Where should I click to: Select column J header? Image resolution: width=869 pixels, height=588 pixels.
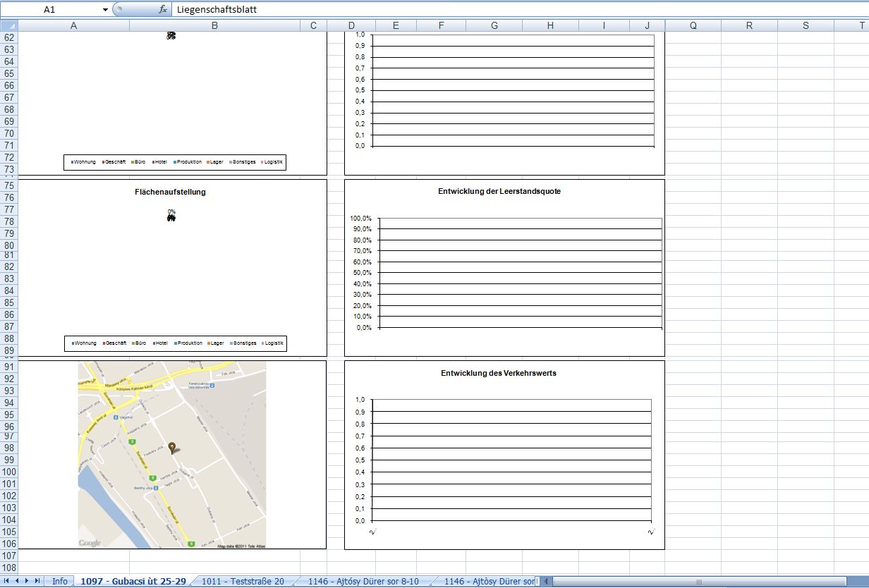click(x=648, y=25)
